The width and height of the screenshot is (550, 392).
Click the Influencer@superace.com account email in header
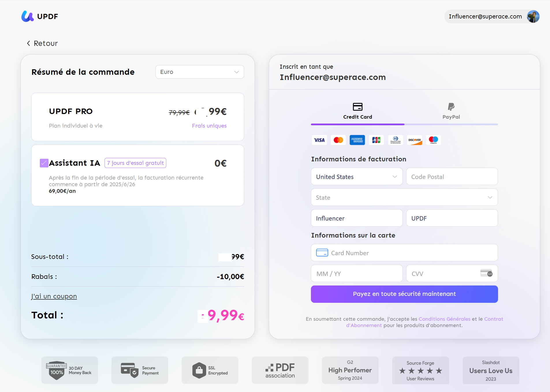[x=485, y=16]
